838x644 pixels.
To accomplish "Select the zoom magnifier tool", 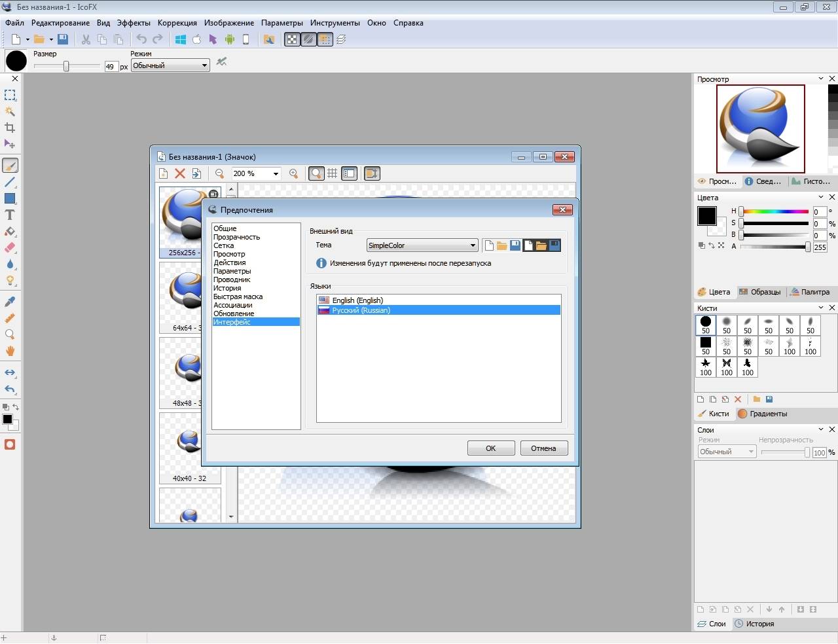I will click(x=10, y=334).
